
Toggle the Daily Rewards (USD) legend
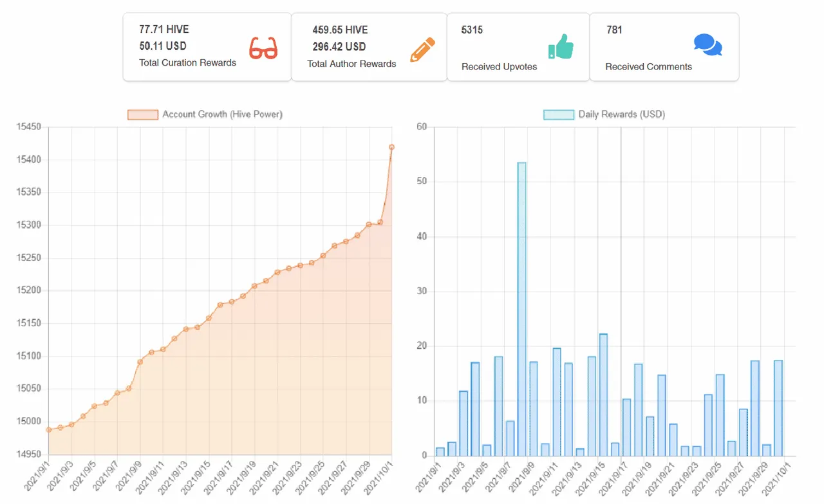(x=604, y=115)
